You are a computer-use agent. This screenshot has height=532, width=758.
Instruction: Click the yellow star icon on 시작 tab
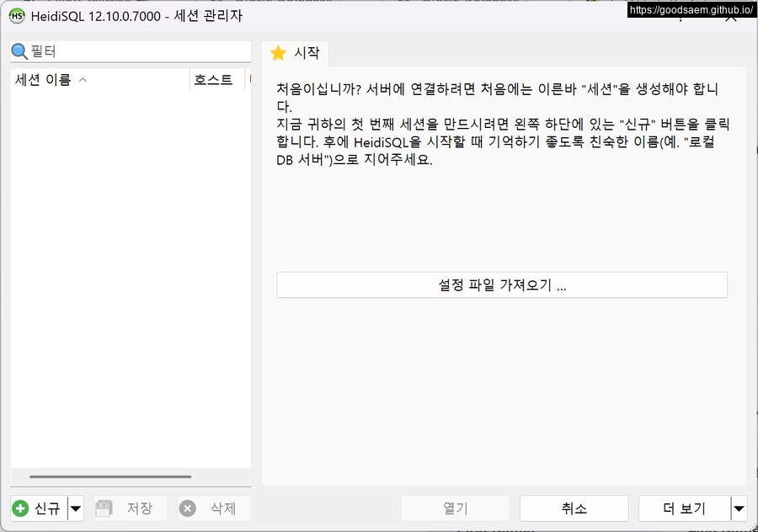click(x=279, y=53)
